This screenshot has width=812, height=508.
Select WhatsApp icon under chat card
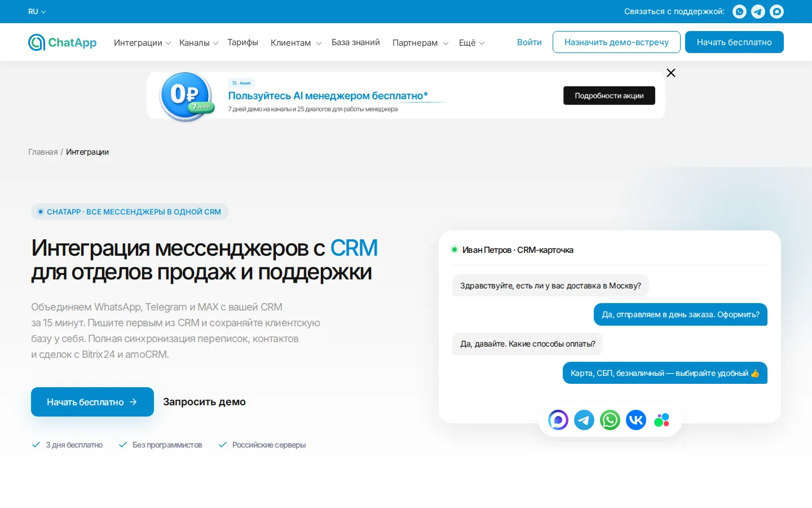(610, 420)
